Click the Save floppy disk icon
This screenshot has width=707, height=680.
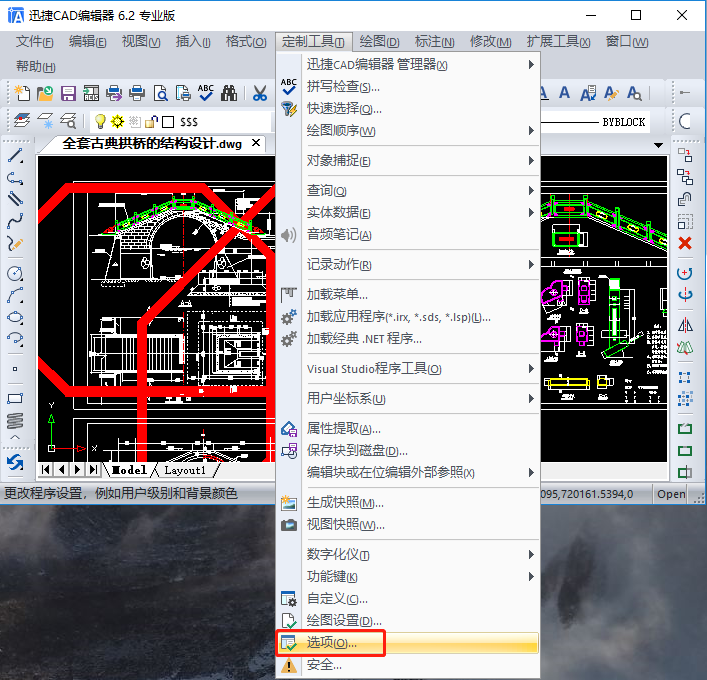[x=68, y=94]
